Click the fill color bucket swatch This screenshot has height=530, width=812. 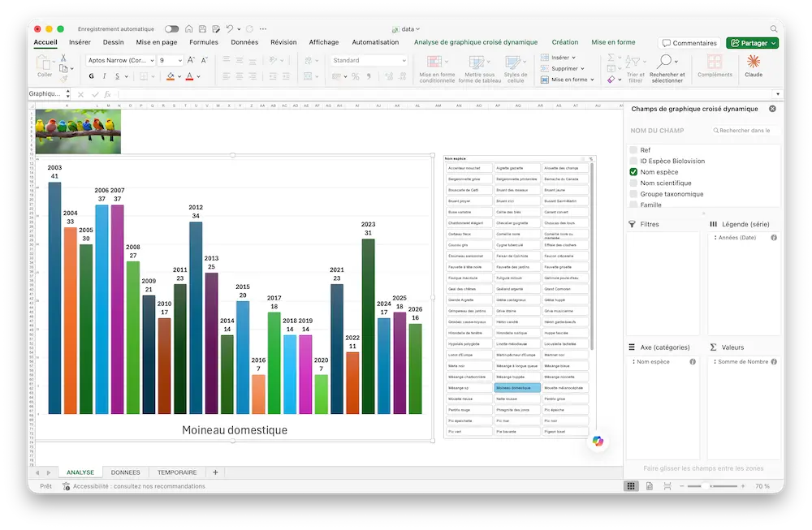click(x=171, y=76)
